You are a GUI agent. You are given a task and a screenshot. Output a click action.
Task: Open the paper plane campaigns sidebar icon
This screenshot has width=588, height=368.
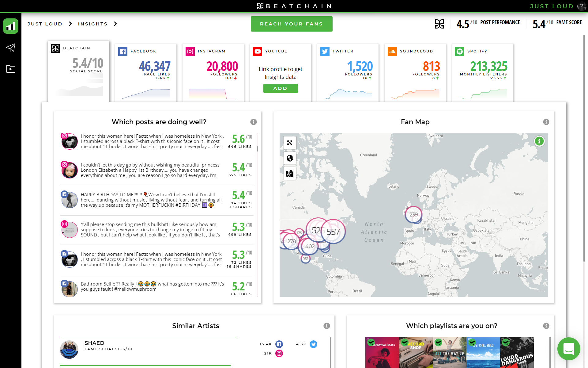click(11, 48)
